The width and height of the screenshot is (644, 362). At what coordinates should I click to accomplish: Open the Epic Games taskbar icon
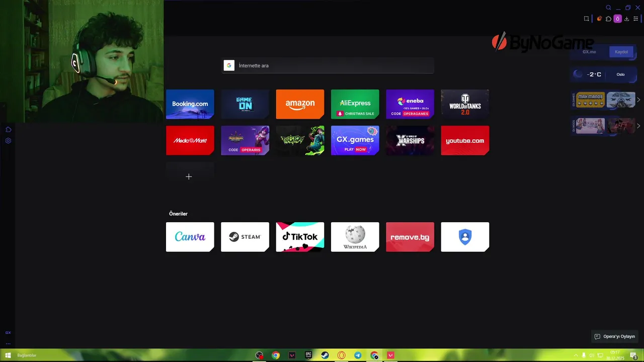click(308, 355)
